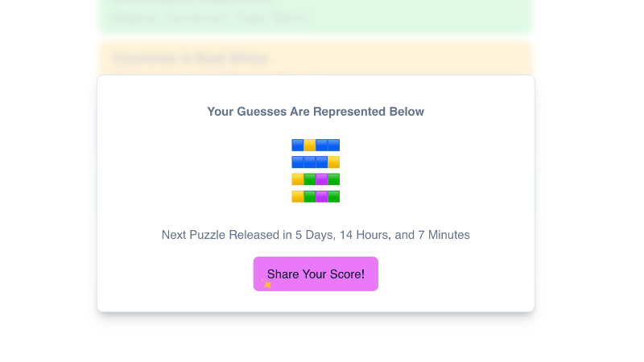The width and height of the screenshot is (644, 362).
Task: Click the last blue square in the top row
Action: (334, 146)
